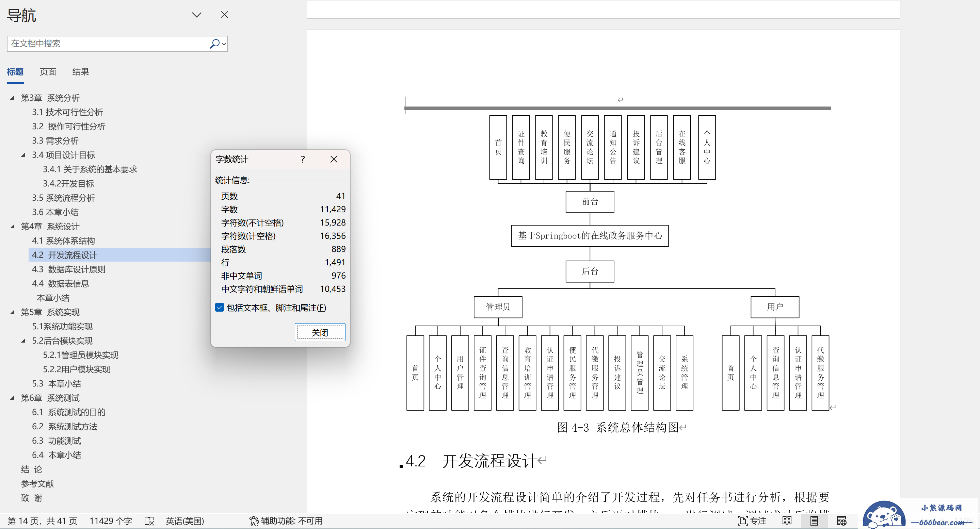Screen dimensions: 980x529
Task: Switch to the 标题 tab
Action: tap(15, 71)
